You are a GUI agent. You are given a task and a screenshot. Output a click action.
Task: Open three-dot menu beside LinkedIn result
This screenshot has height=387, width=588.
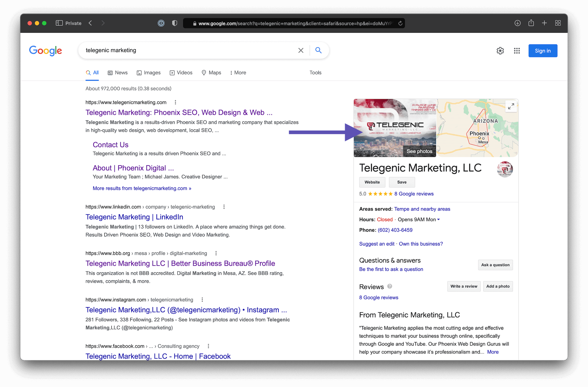click(224, 207)
